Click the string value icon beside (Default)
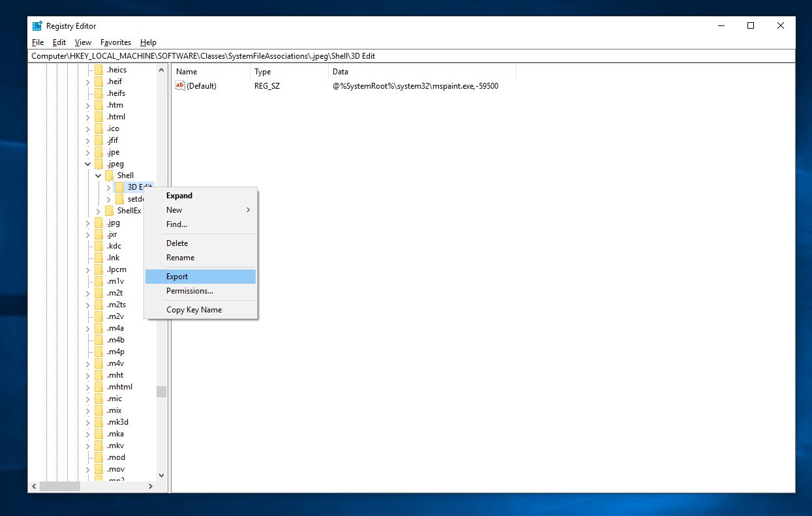 click(x=180, y=85)
